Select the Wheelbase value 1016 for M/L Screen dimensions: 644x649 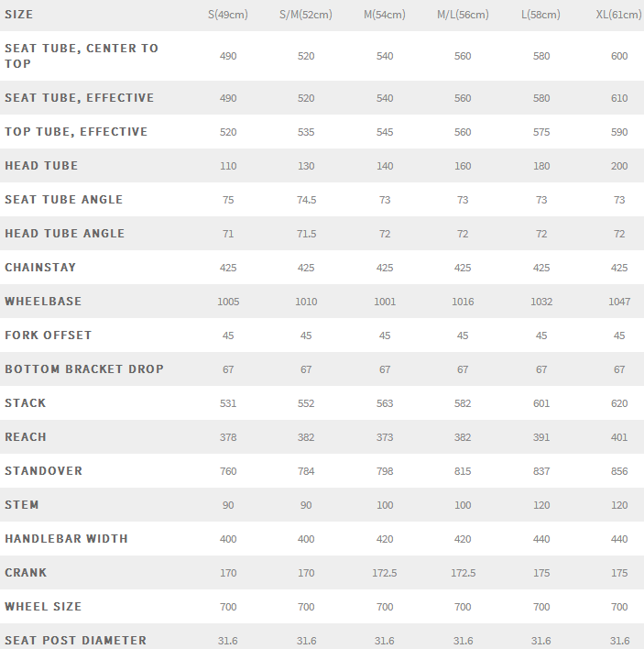(463, 302)
